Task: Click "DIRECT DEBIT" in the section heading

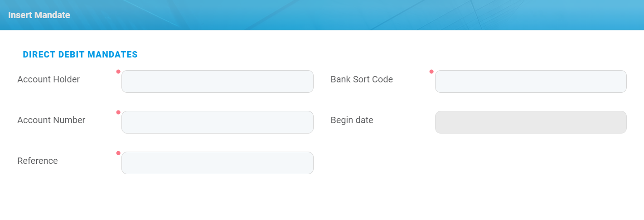Action: [x=54, y=55]
